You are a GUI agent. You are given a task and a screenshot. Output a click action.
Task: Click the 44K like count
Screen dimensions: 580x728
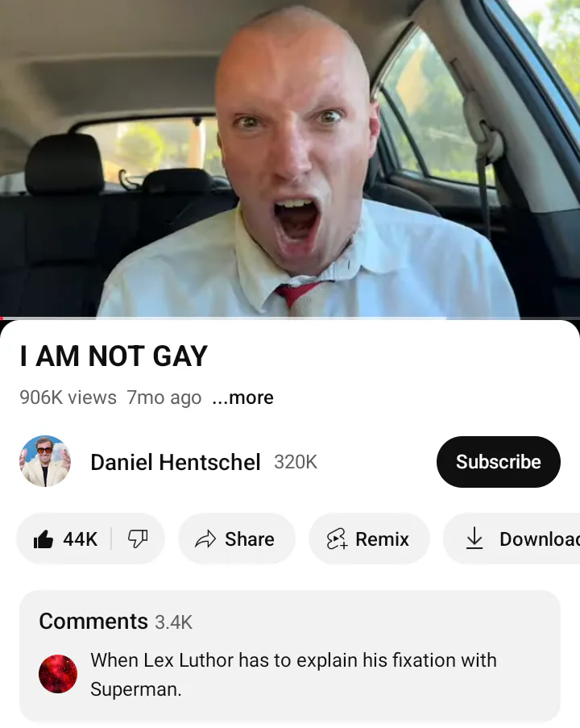tap(81, 539)
